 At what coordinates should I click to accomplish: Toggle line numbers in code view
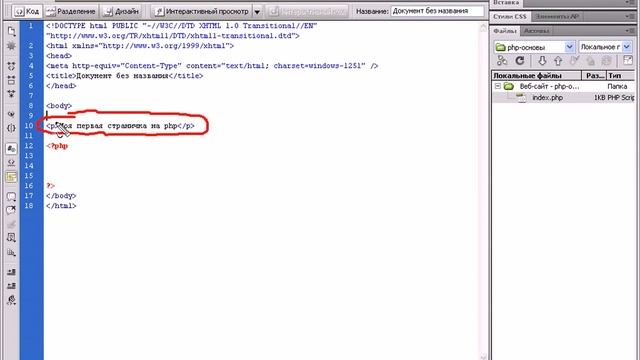(11, 149)
